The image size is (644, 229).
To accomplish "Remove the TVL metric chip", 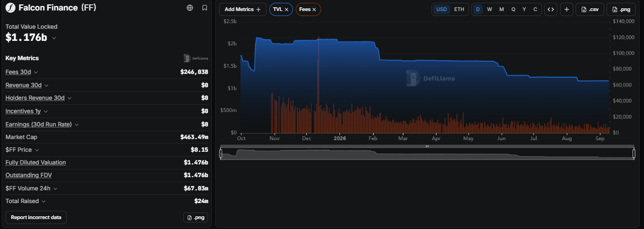I will (x=286, y=9).
